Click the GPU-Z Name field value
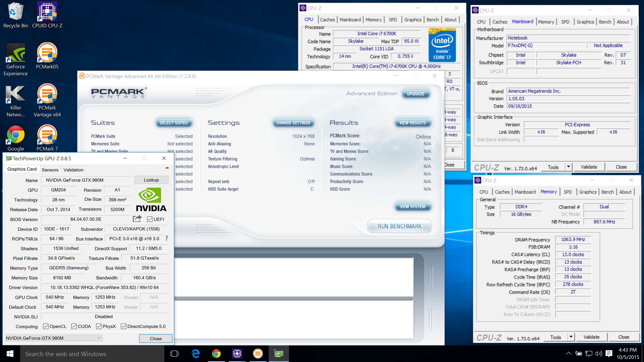This screenshot has width=644, height=362. (86, 180)
